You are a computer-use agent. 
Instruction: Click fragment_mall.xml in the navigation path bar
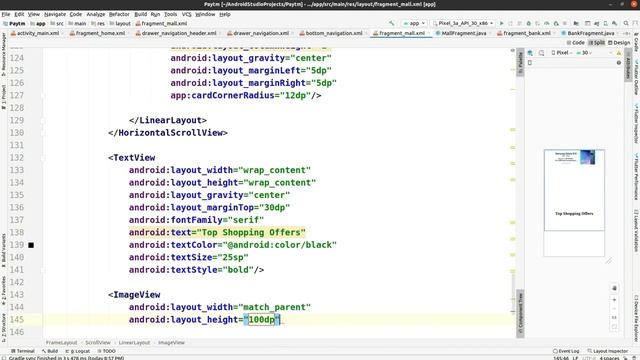coord(161,24)
